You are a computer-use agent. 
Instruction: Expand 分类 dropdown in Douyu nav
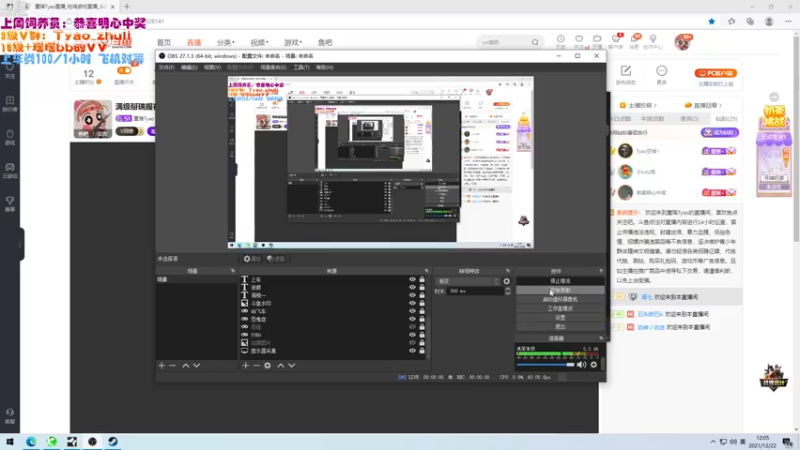tap(226, 42)
